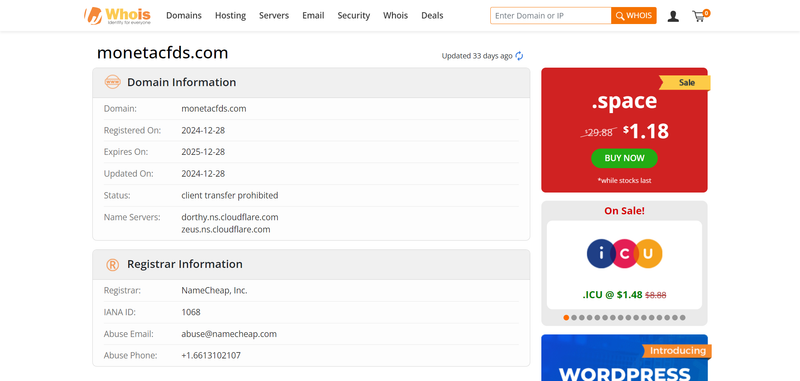Click the WordPress Introducing banner
The width and height of the screenshot is (800, 381).
pos(624,358)
